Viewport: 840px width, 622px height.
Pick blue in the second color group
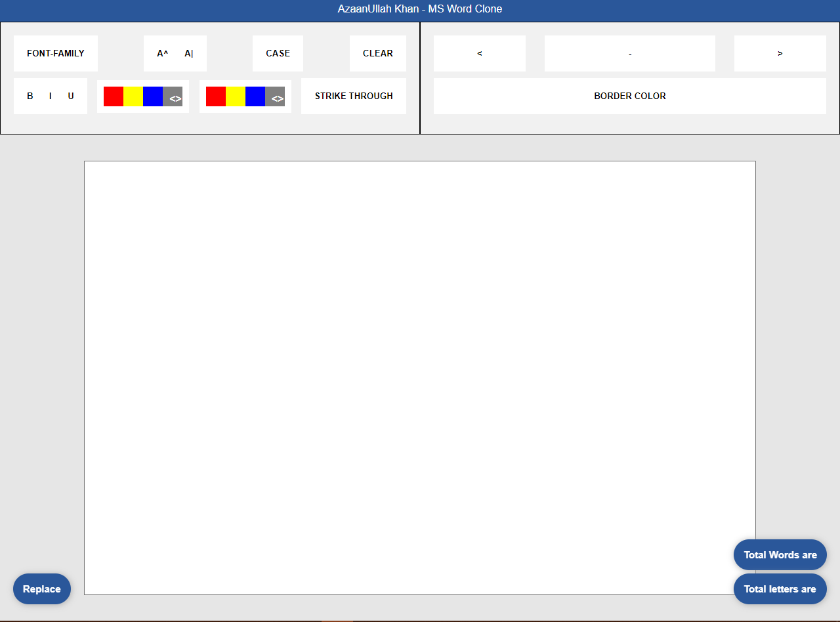255,96
